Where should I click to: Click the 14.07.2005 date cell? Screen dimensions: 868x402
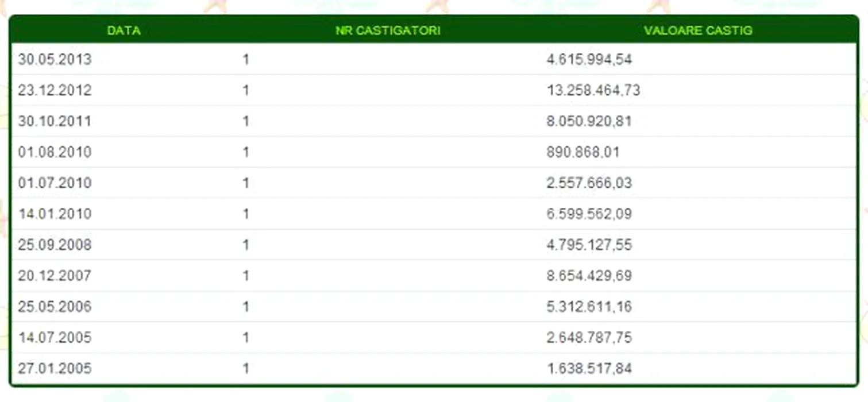click(x=55, y=337)
